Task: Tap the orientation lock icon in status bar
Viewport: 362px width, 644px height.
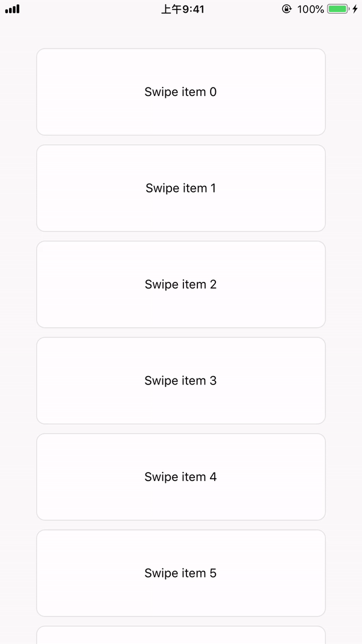Action: 286,9
